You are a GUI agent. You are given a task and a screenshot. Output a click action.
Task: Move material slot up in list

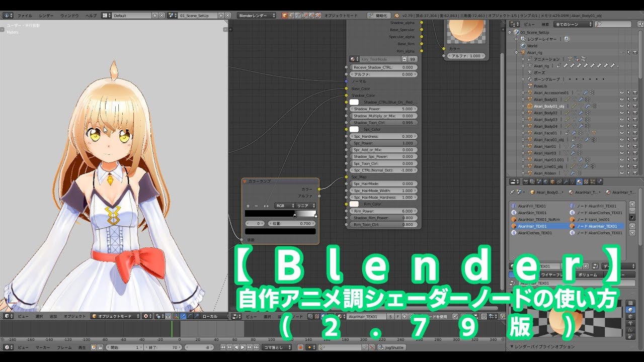point(632,226)
